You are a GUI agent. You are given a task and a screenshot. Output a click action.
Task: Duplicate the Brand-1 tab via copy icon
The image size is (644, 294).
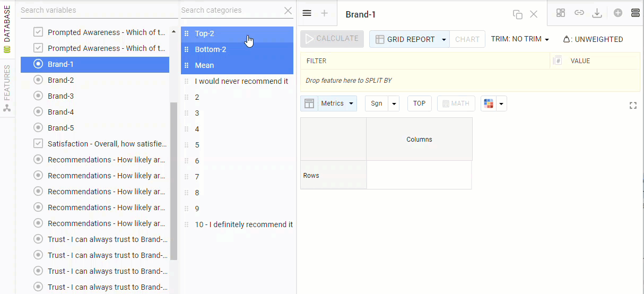(518, 14)
